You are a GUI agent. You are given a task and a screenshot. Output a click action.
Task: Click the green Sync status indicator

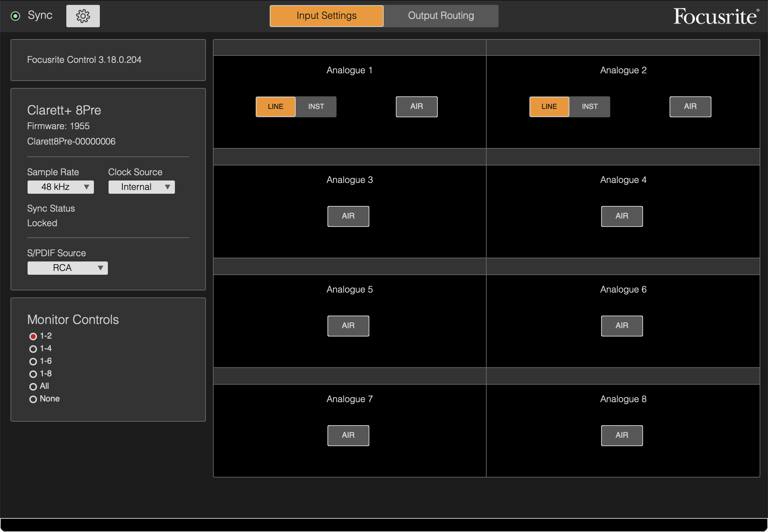16,16
